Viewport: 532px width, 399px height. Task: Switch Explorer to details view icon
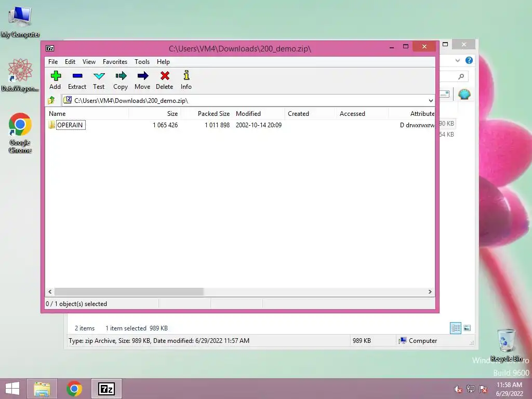455,328
